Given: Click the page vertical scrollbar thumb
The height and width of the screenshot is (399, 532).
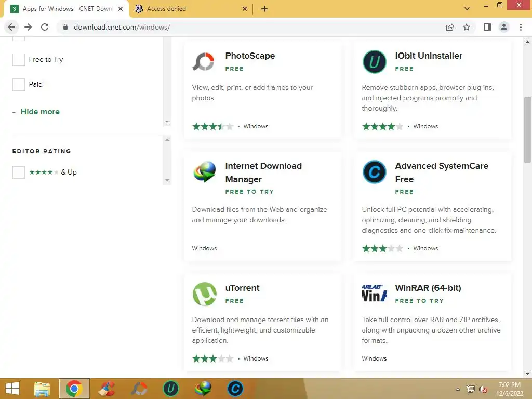Looking at the screenshot, I should pos(527,130).
